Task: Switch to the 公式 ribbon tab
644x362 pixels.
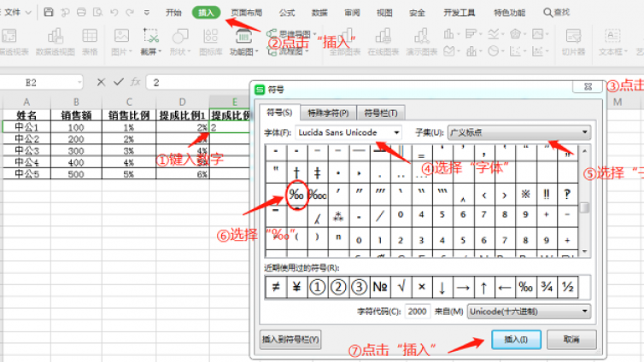Action: (287, 13)
